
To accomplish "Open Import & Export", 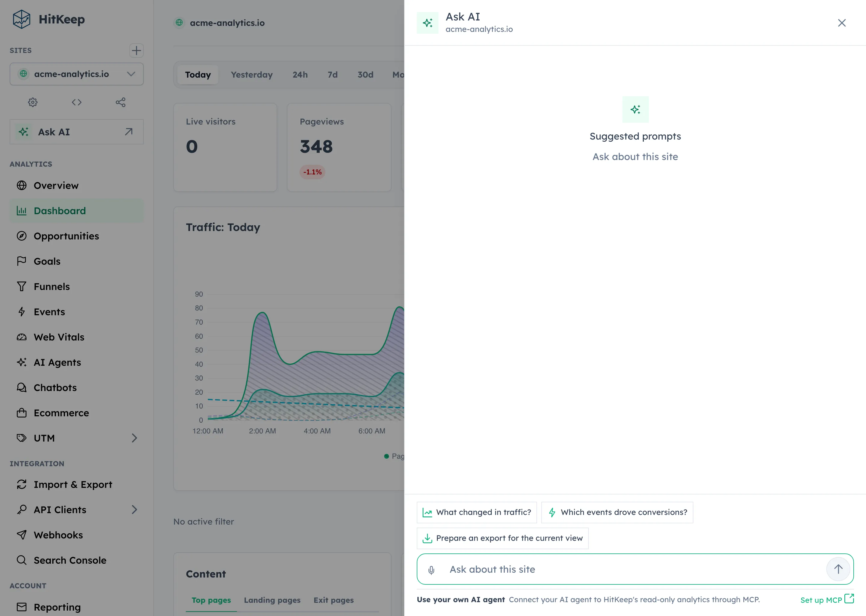I will [77, 484].
